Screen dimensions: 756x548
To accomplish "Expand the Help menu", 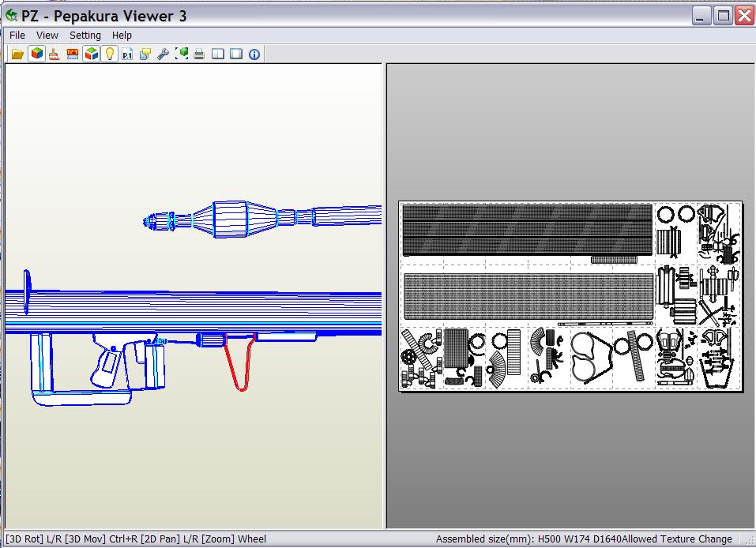I will point(122,35).
